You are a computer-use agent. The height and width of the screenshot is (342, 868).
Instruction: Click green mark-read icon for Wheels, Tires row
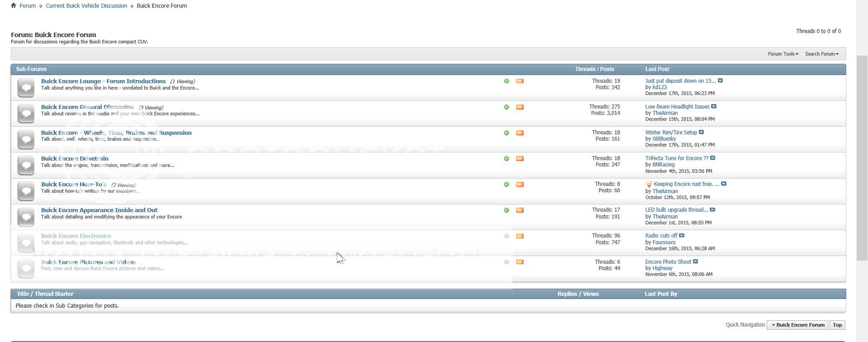pos(506,133)
